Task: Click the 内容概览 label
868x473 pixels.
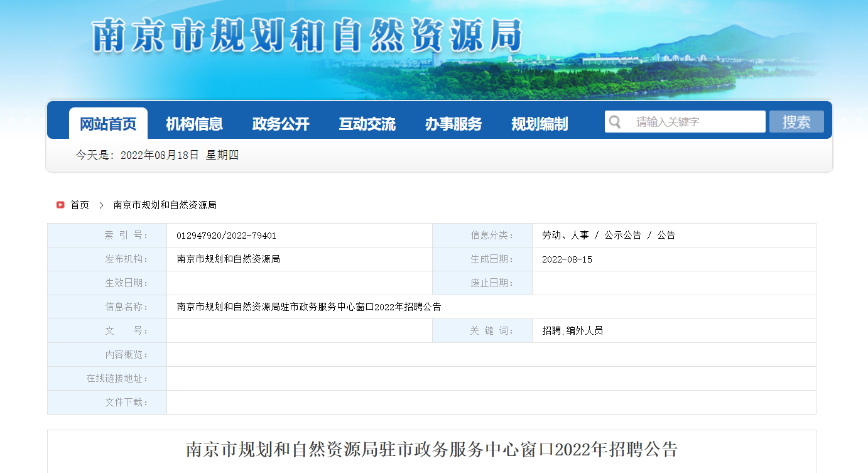Action: click(127, 355)
